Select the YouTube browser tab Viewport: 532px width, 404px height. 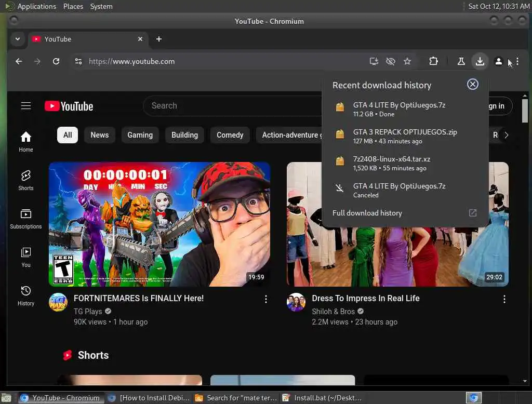87,39
